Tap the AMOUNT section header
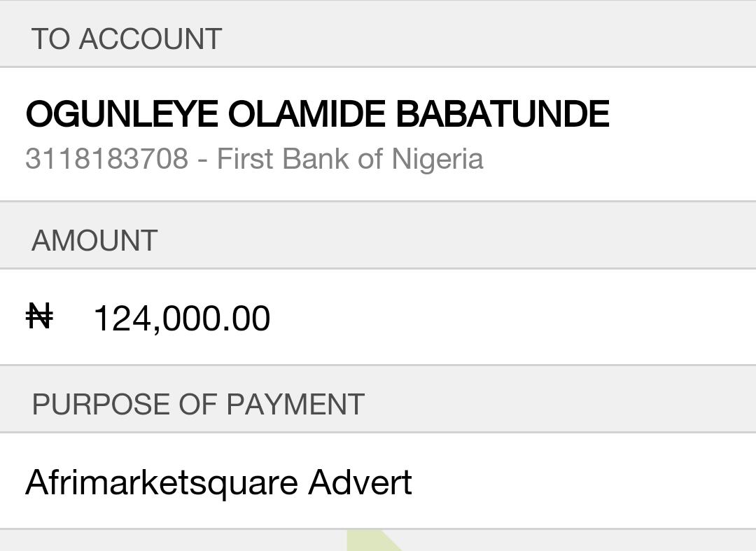Image resolution: width=756 pixels, height=551 pixels. point(94,241)
